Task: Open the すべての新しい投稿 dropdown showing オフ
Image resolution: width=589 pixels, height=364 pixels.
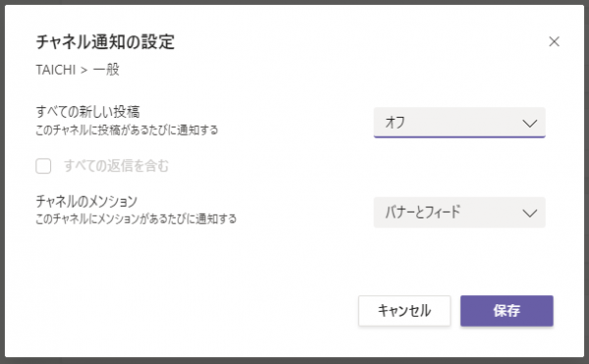Action: [459, 123]
